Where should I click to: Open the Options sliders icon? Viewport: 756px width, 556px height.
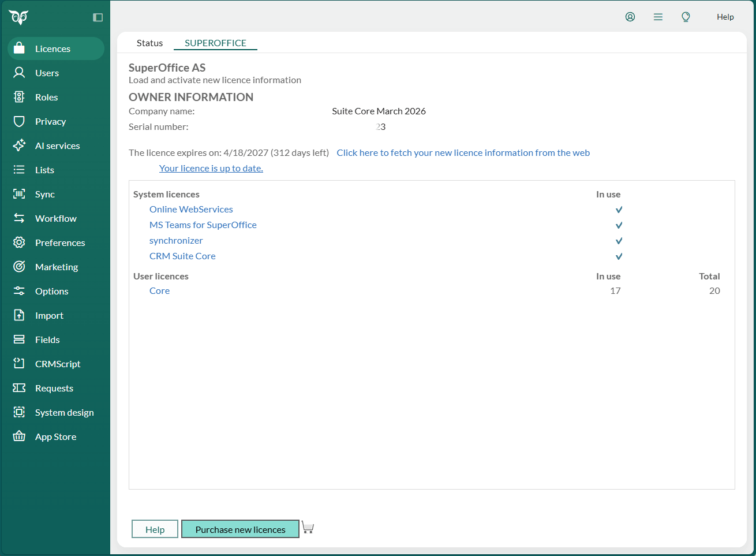point(19,291)
